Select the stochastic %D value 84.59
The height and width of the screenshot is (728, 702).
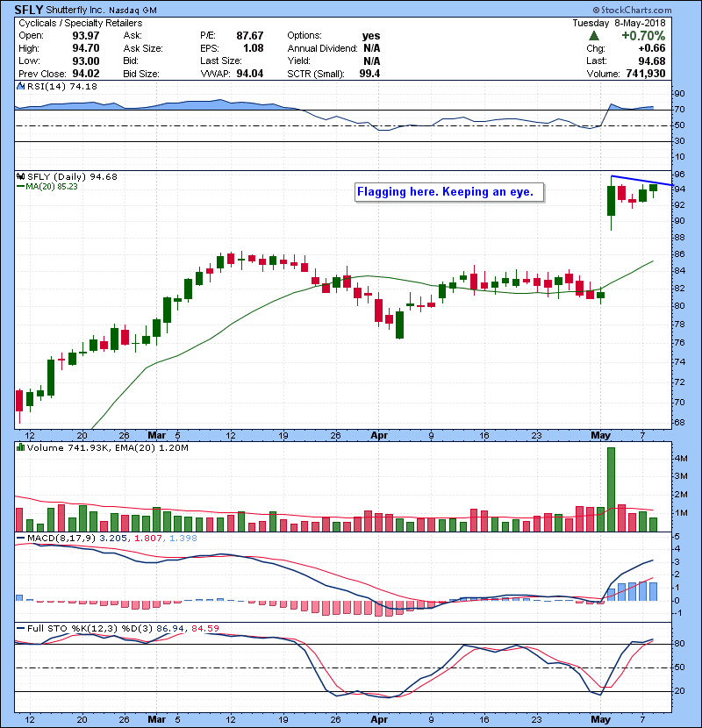[x=204, y=628]
